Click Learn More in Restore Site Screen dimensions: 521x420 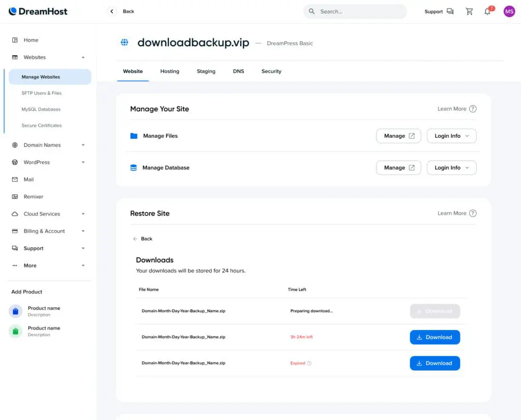452,213
